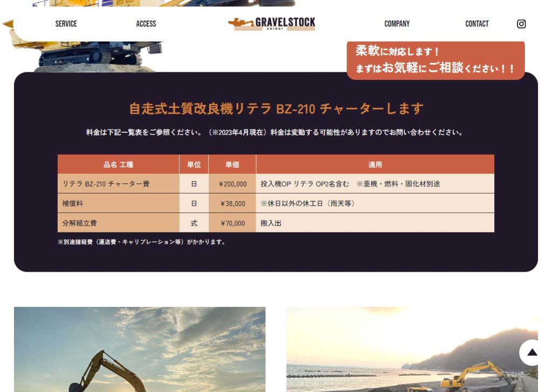This screenshot has height=392, width=552.
Task: Click the seaside excavator photo
Action: [x=412, y=349]
